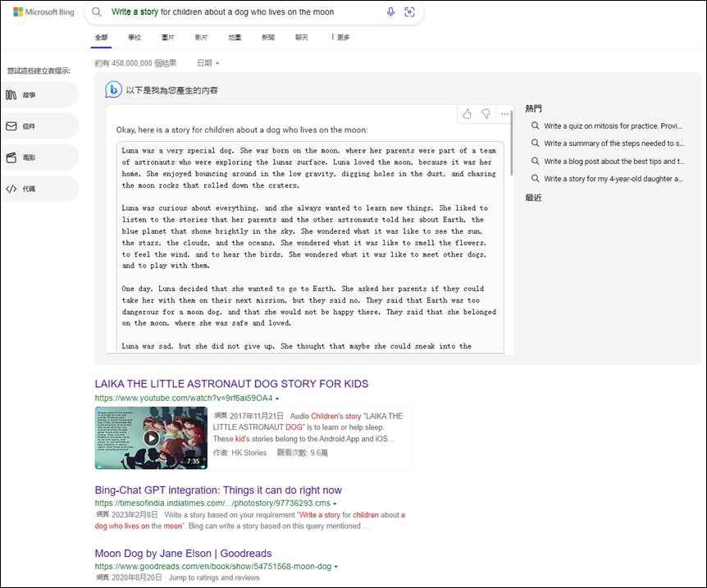Switch to the 全部 tab

[101, 38]
